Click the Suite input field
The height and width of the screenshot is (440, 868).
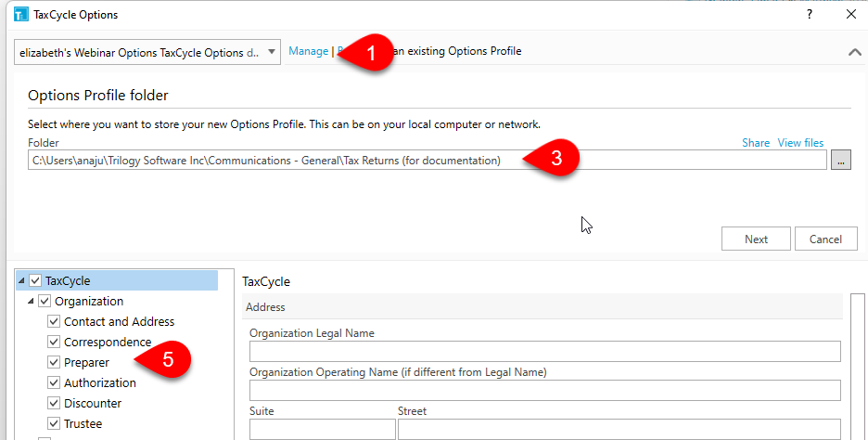pos(322,430)
